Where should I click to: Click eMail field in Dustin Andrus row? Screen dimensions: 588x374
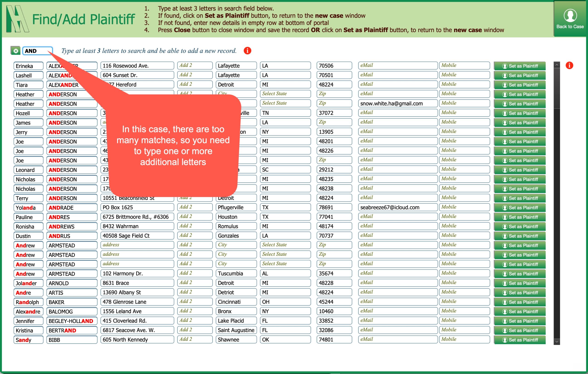398,236
